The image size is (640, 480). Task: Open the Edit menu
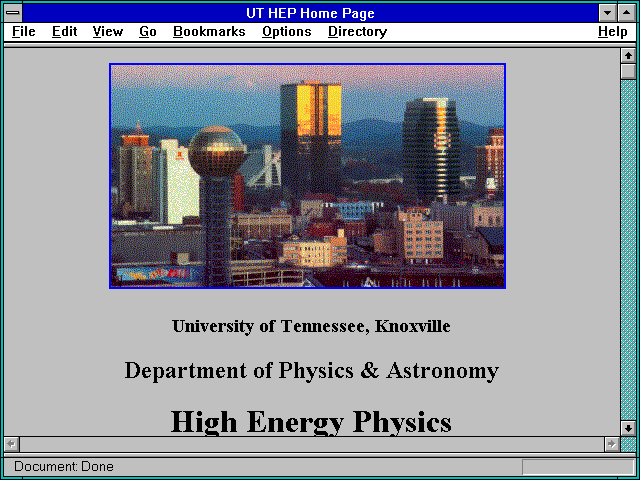tap(64, 31)
